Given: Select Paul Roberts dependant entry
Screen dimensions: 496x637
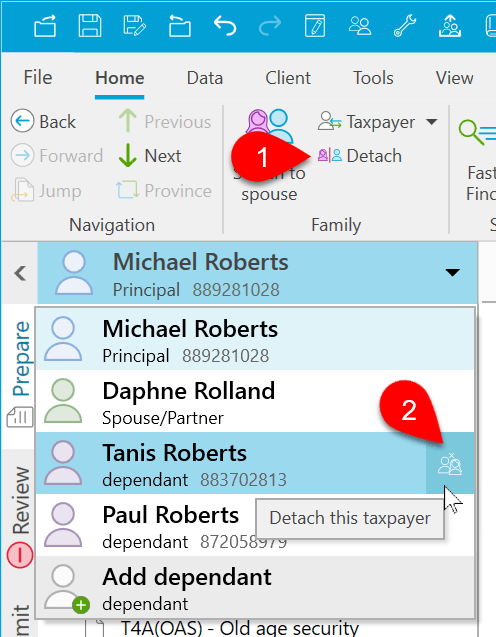Looking at the screenshot, I should [255, 525].
